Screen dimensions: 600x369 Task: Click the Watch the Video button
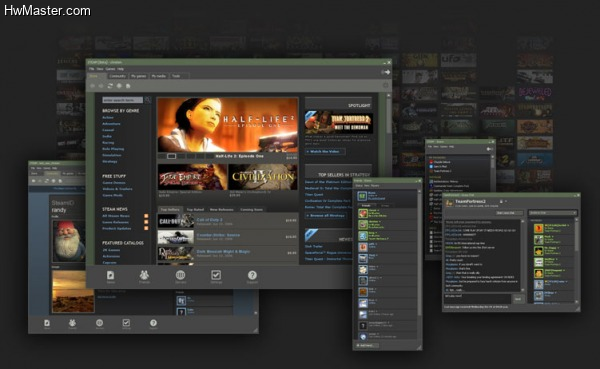325,152
